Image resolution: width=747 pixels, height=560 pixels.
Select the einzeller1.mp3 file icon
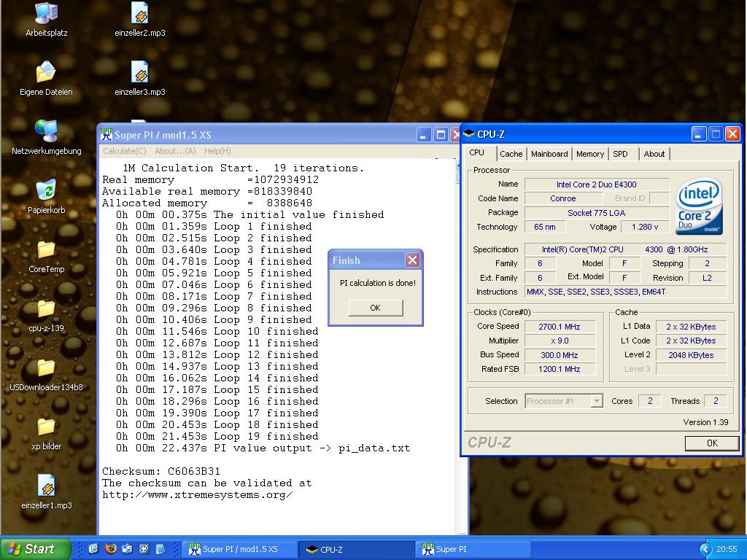click(x=46, y=486)
